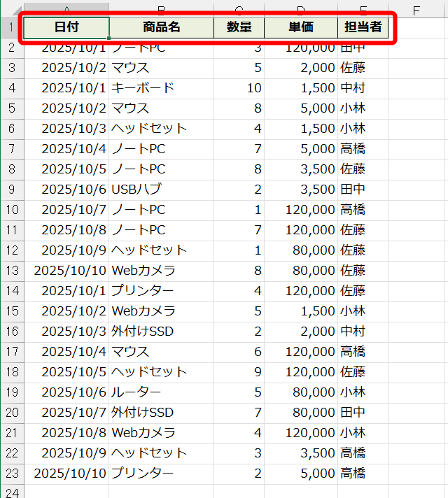This screenshot has width=448, height=498.
Task: Click 2025/10/6 date in row 9
Action: tap(66, 190)
